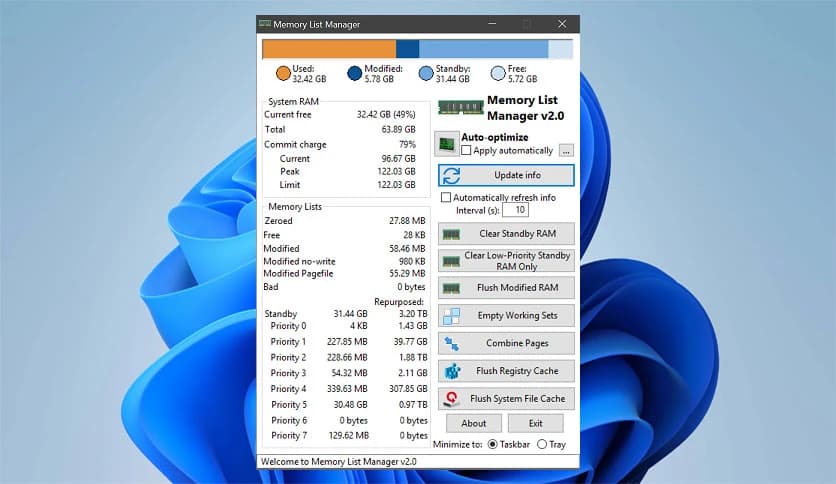
Task: Click the RAM icon on Clear Low-Priority Standby
Action: (451, 261)
